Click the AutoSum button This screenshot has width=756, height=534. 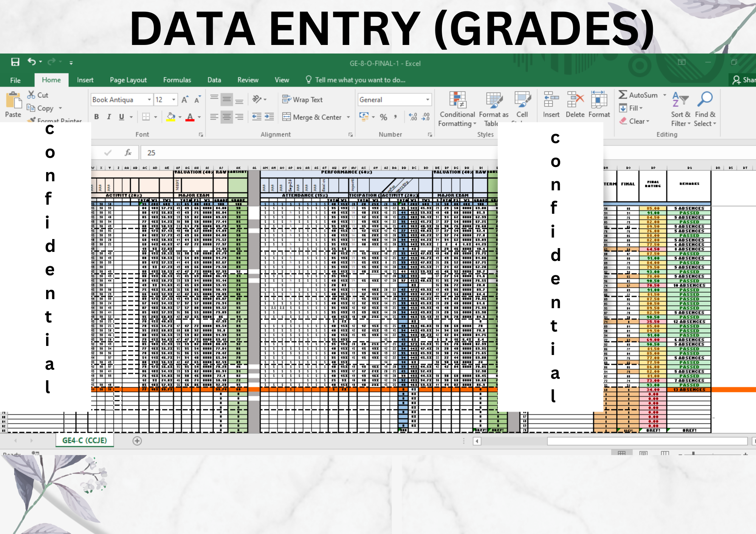pos(638,95)
